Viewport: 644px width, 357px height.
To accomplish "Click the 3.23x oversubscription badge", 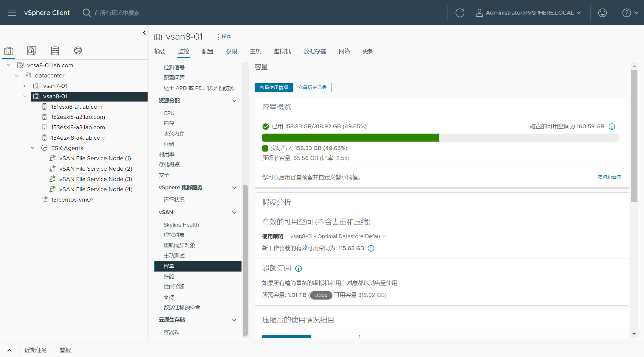I will click(x=321, y=295).
